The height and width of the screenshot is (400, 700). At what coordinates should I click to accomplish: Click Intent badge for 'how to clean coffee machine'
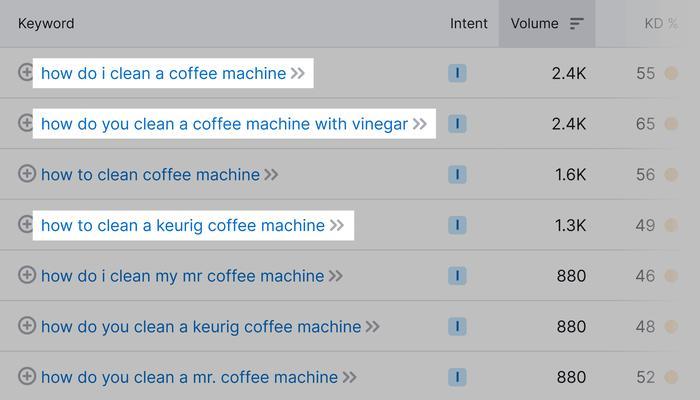(457, 175)
